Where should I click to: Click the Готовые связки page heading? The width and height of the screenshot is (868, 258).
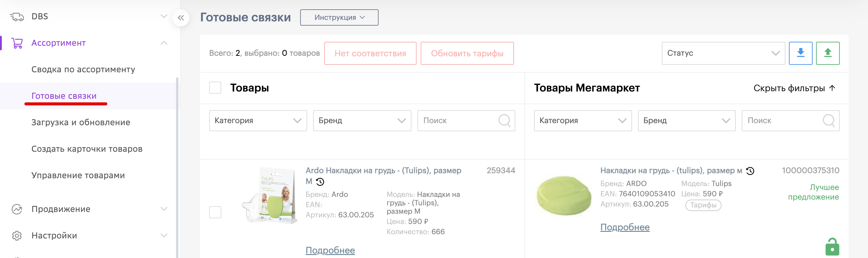point(245,17)
